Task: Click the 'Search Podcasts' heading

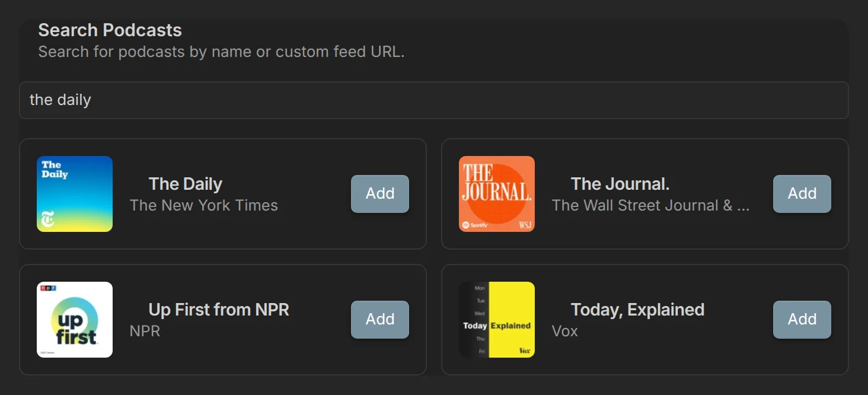Action: (x=110, y=30)
